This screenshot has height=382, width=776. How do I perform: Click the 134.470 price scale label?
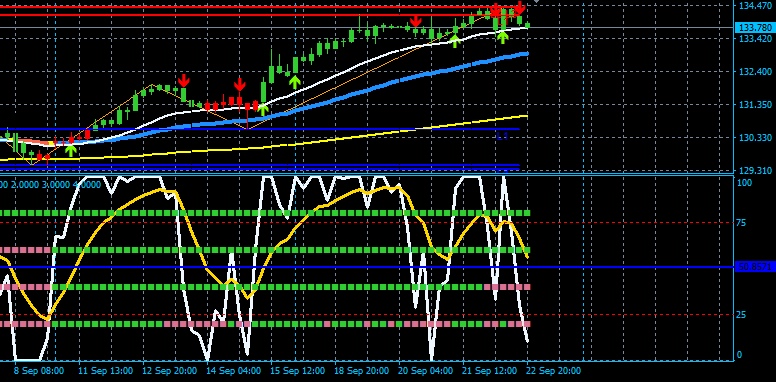pyautogui.click(x=755, y=6)
